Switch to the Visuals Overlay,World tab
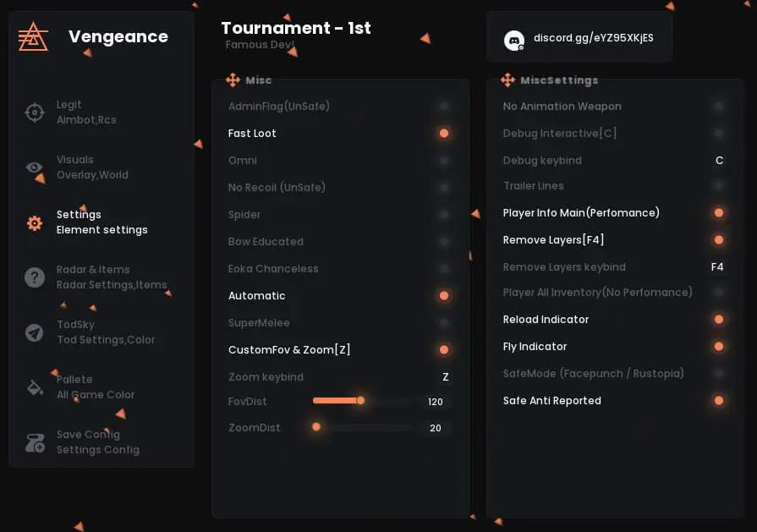Viewport: 757px width, 532px height. 92,167
